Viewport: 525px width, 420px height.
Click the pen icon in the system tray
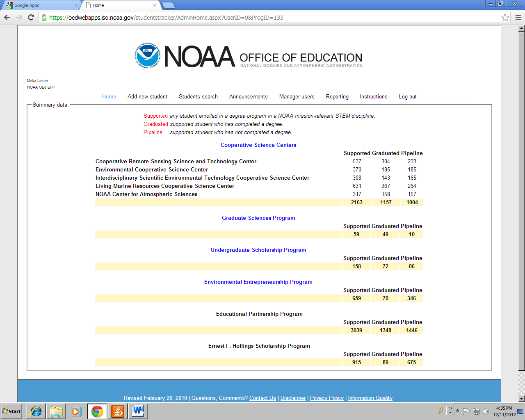pos(441,411)
